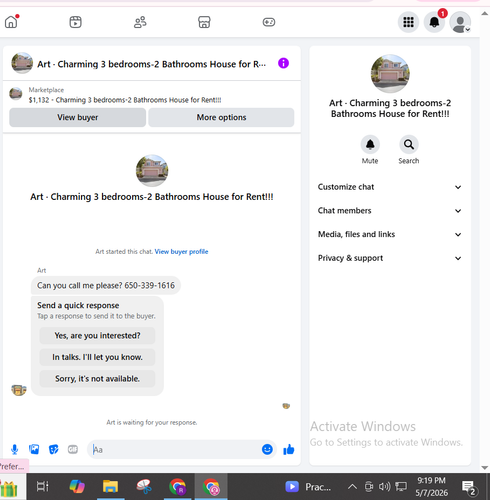Open the View buyer profile link
The image size is (490, 500).
coord(181,252)
